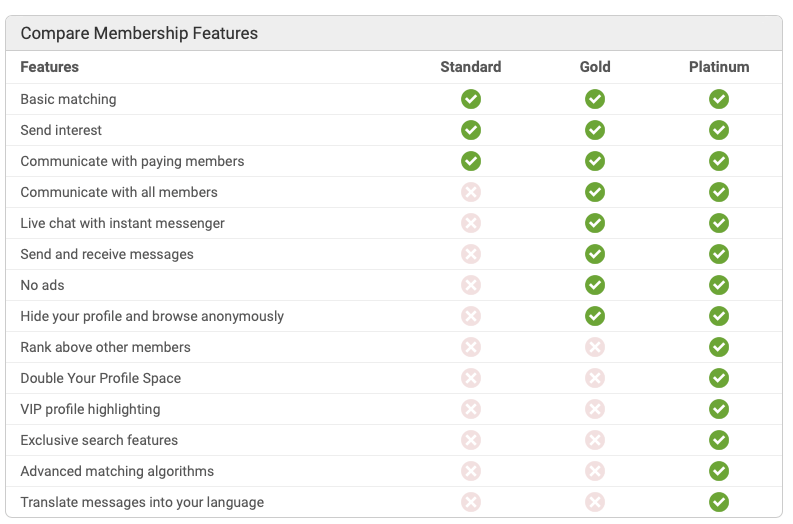Click Standard cross icon for No ads

[x=471, y=285]
